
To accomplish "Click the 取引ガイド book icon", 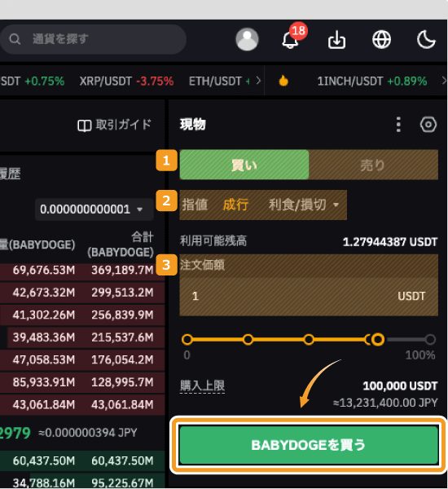I will pyautogui.click(x=84, y=126).
